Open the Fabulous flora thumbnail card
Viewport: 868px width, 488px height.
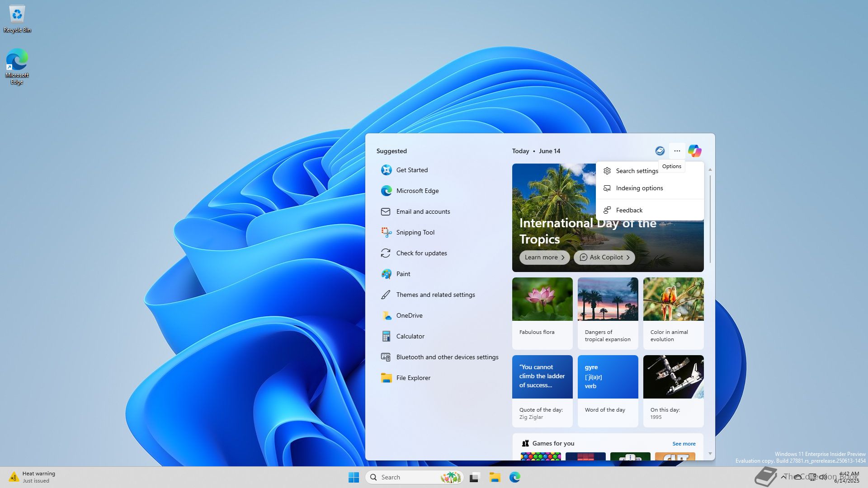coord(542,313)
